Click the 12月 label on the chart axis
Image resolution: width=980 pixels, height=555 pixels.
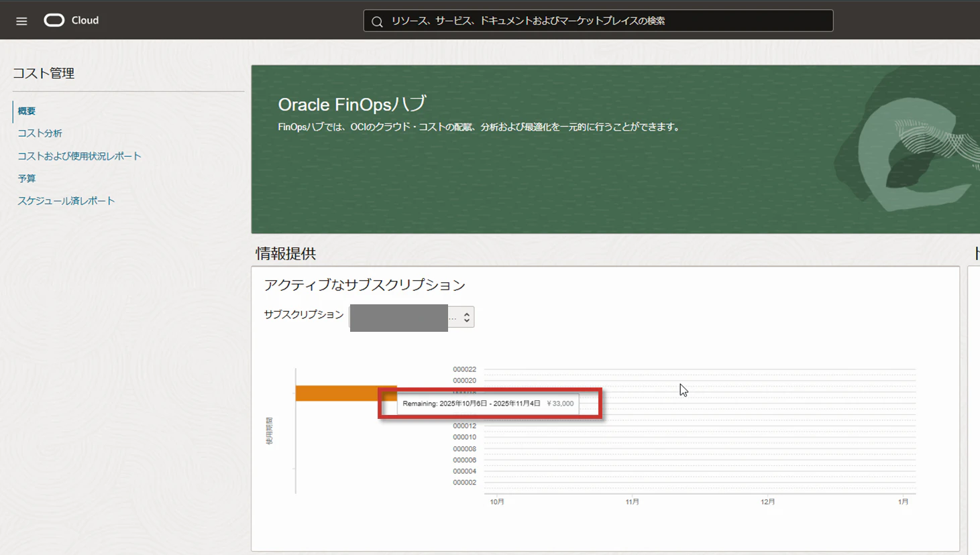tap(768, 501)
